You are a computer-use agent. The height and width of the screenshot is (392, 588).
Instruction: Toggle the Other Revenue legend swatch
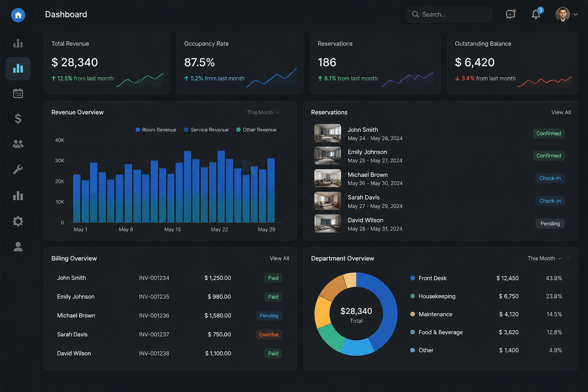click(x=238, y=130)
